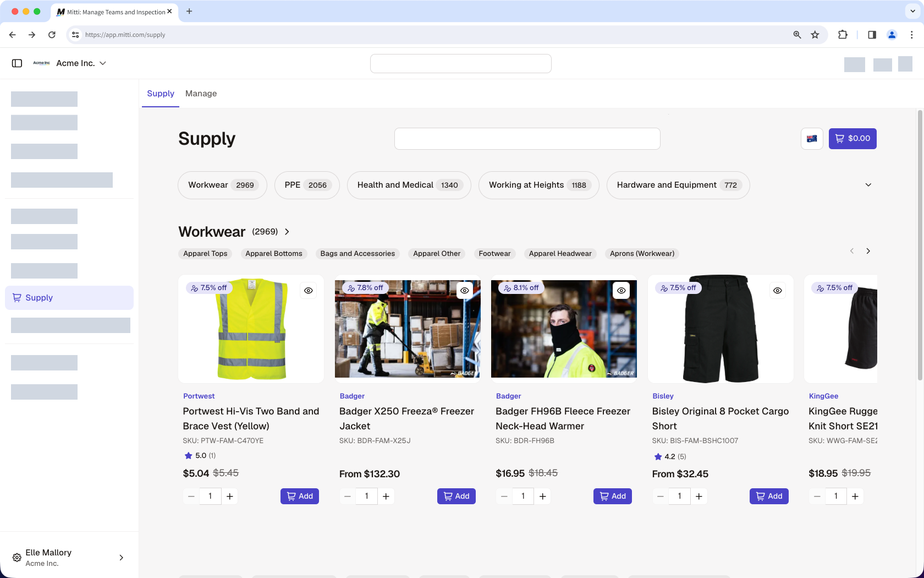Toggle eye preview on Bisley cargo short

pyautogui.click(x=778, y=291)
